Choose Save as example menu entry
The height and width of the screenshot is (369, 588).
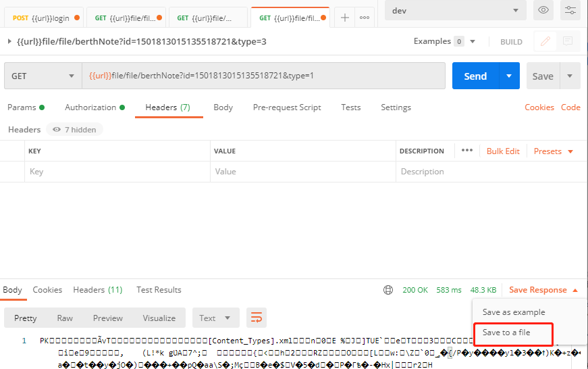point(513,312)
